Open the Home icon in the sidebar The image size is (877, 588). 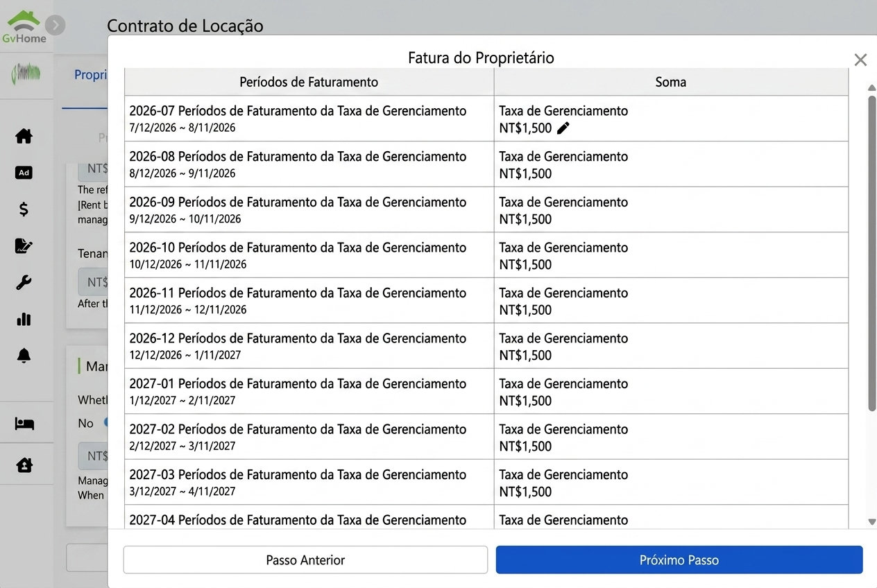pos(24,136)
